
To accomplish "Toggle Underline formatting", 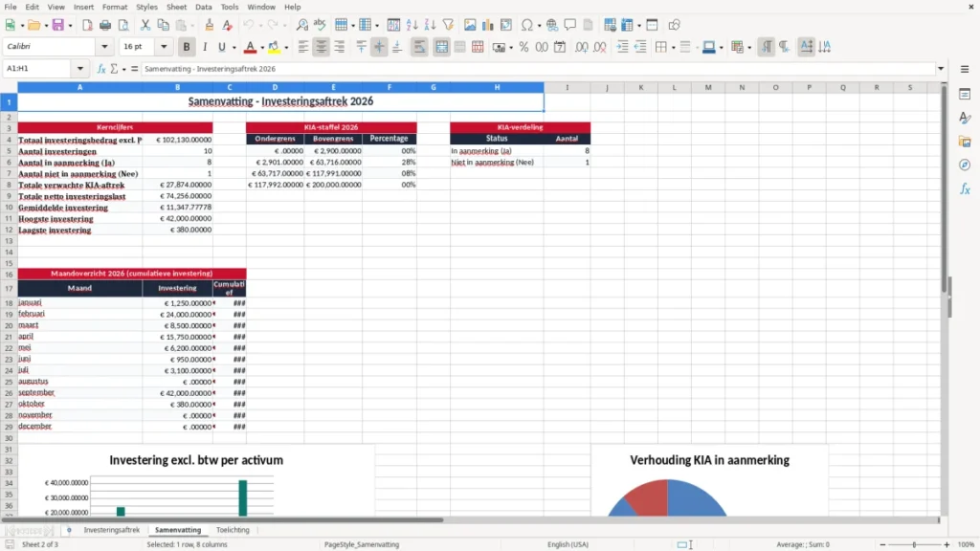I will (x=221, y=47).
